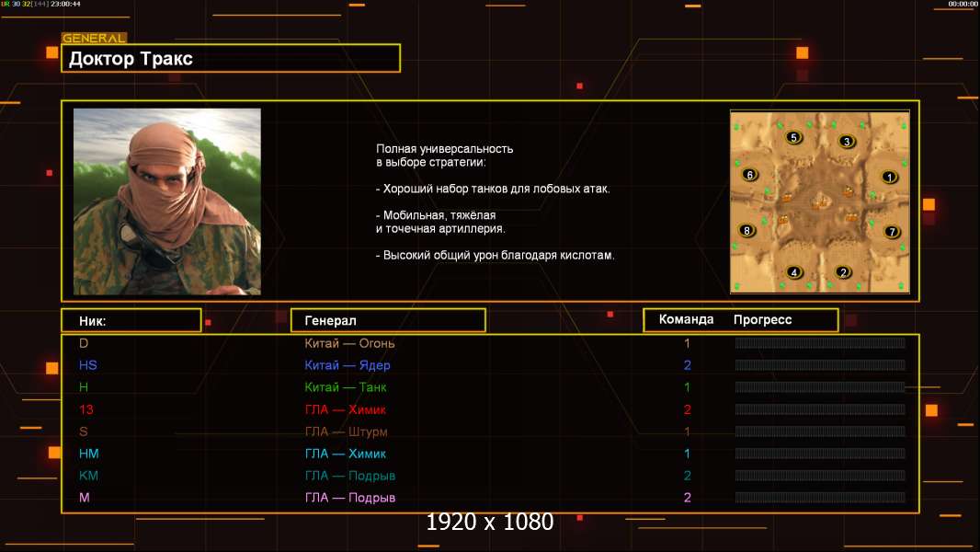The height and width of the screenshot is (552, 980).
Task: Click the progress bar for player M
Action: [820, 498]
